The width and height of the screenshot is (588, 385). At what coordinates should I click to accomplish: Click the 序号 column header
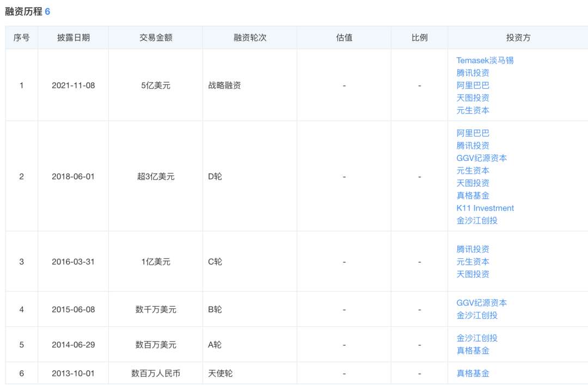point(21,38)
